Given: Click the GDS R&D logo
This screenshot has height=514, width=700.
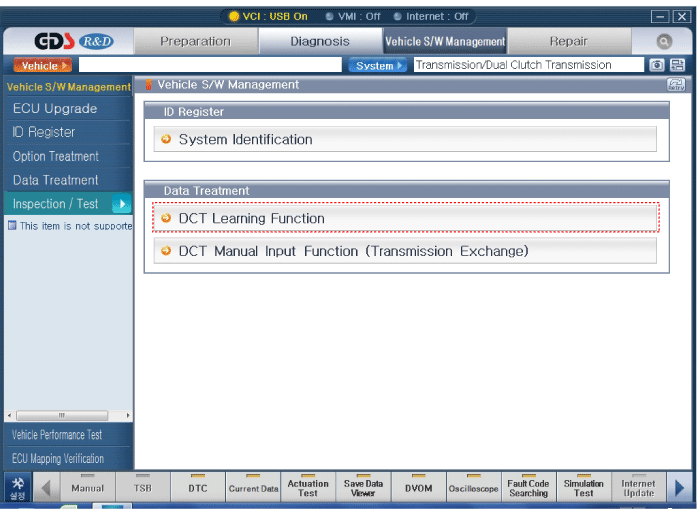Looking at the screenshot, I should pyautogui.click(x=74, y=42).
